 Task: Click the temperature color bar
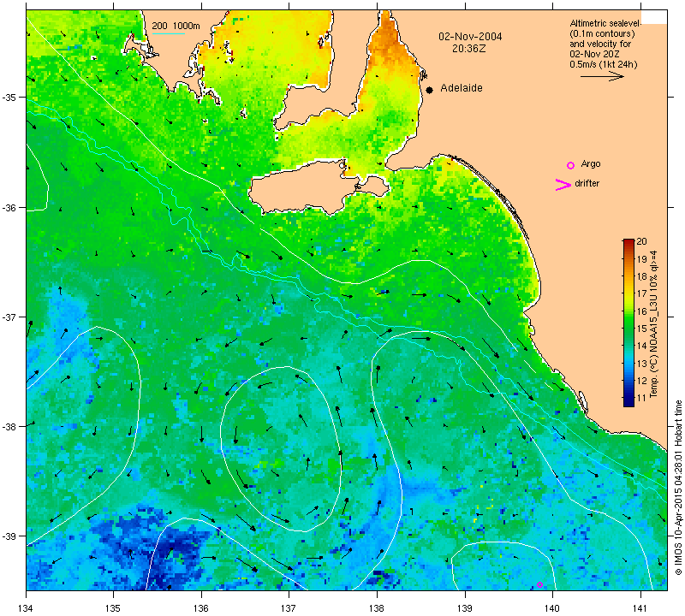point(628,323)
